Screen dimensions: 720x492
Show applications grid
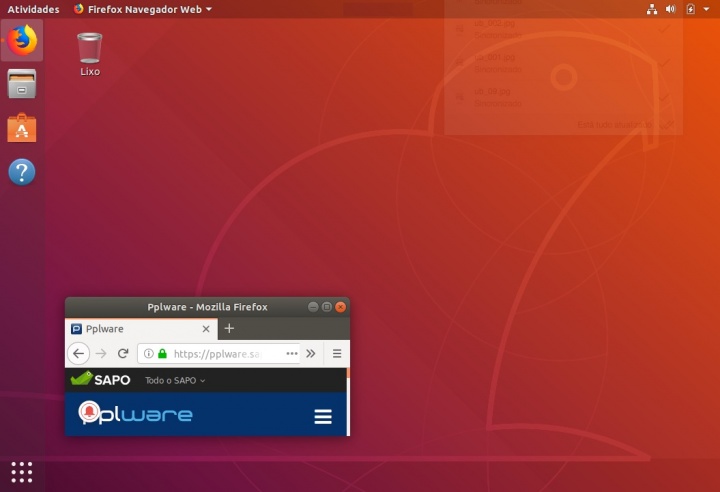pos(22,471)
